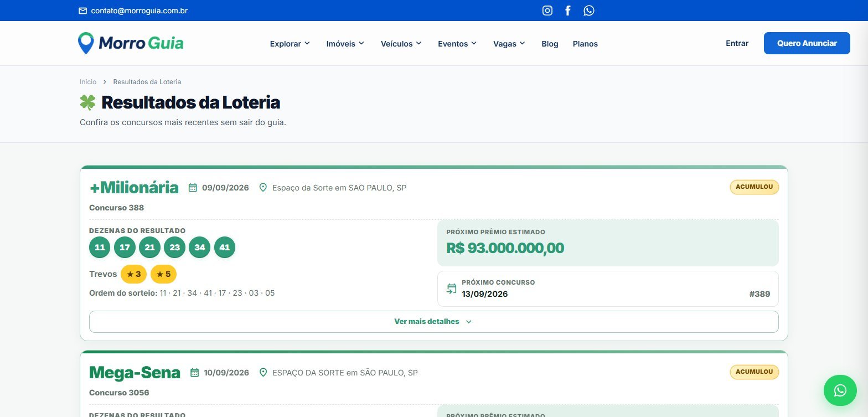Expand the Vagas dropdown menu
868x417 pixels.
[509, 44]
